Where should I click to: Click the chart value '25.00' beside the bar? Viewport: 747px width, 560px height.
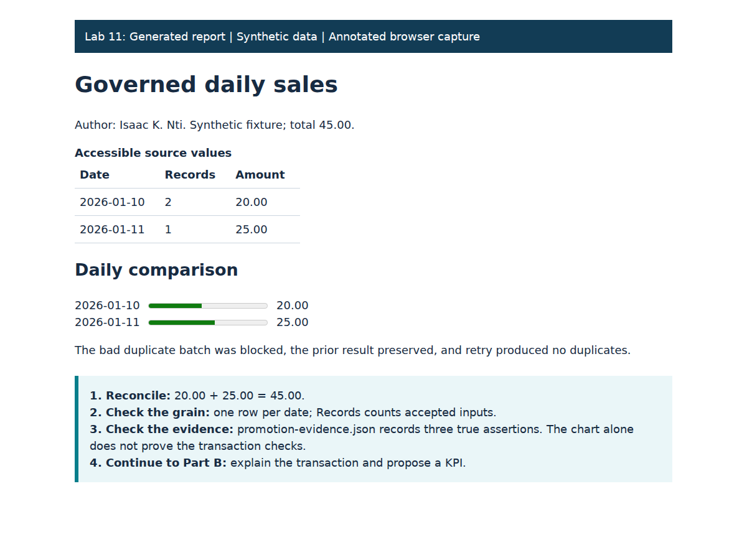[293, 322]
